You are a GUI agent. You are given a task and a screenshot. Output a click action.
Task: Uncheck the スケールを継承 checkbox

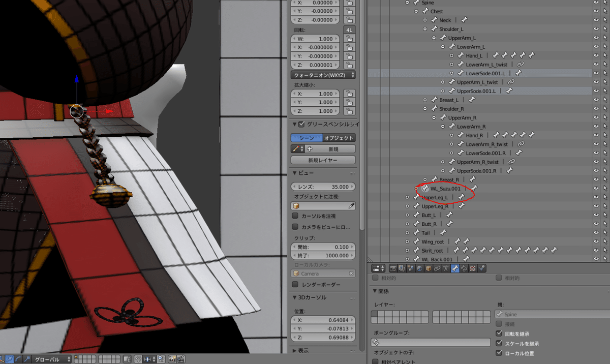tap(499, 343)
